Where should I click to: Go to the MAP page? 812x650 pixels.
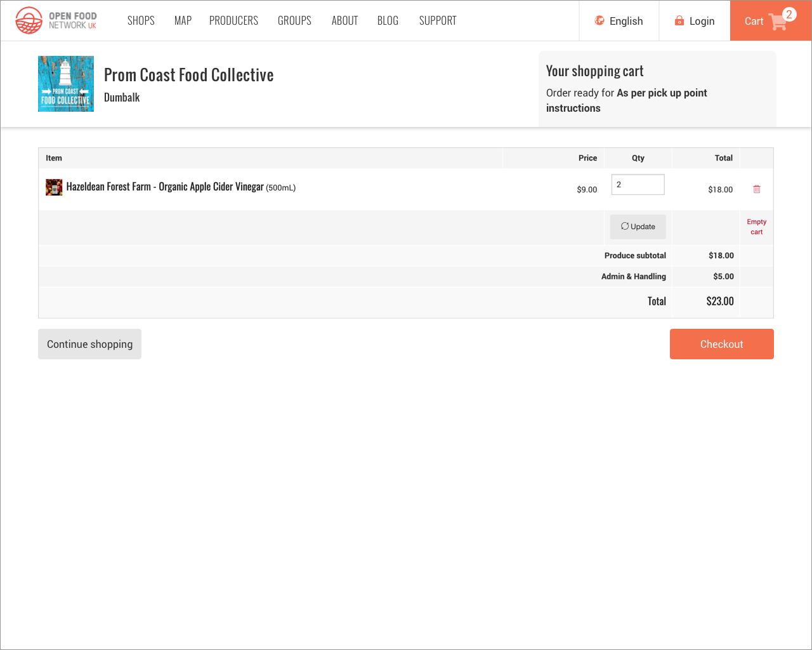click(x=183, y=21)
